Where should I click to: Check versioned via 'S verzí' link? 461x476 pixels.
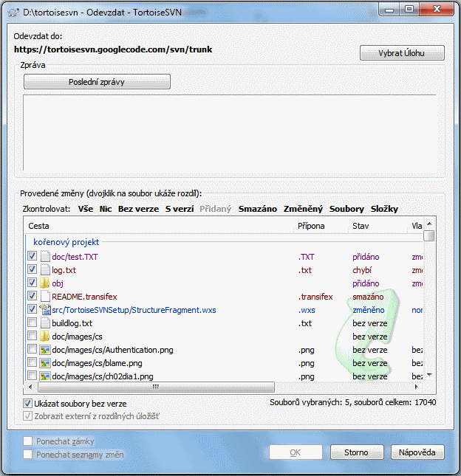point(180,209)
